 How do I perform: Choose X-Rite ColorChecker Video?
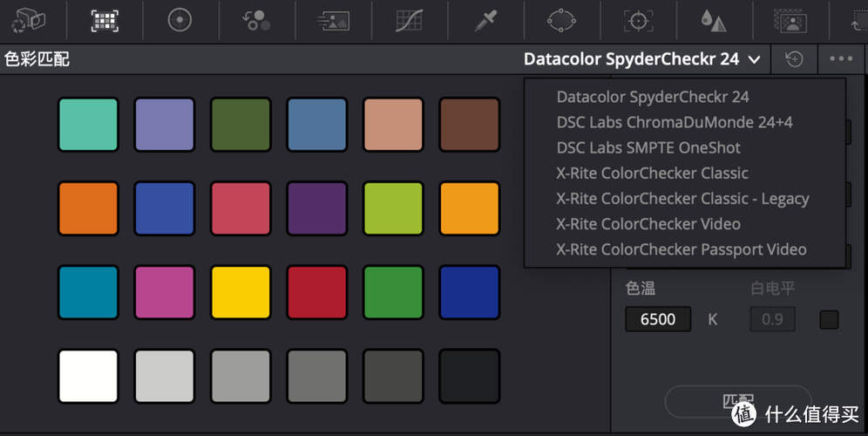(648, 224)
